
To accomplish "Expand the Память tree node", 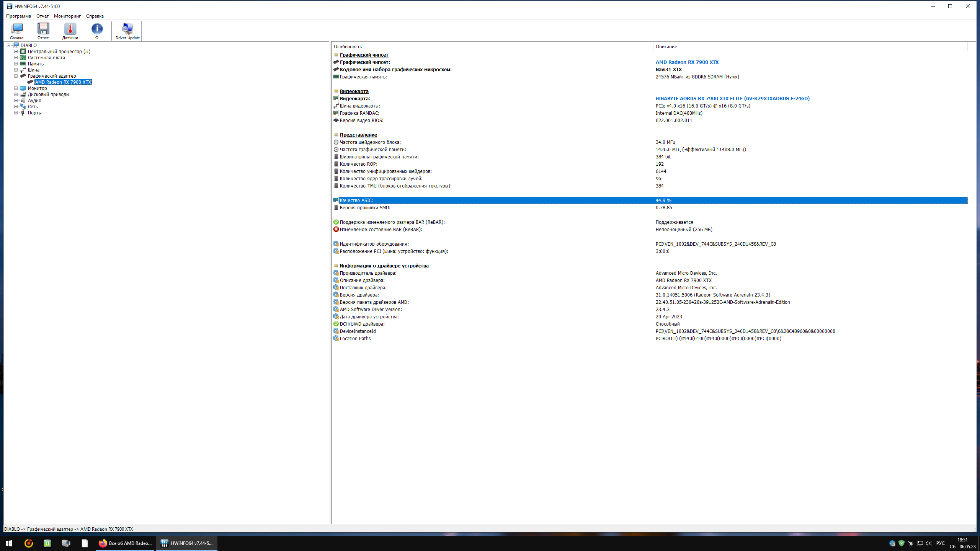I will click(16, 64).
